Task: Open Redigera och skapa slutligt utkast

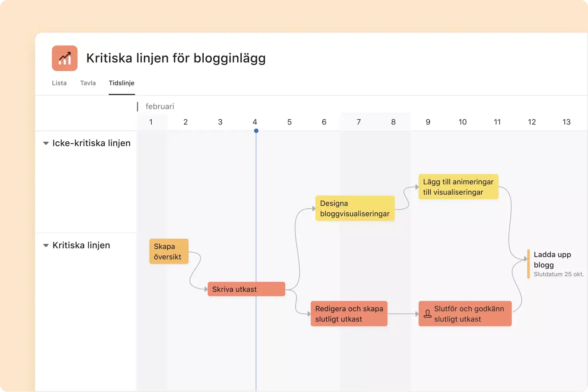Action: pos(348,314)
